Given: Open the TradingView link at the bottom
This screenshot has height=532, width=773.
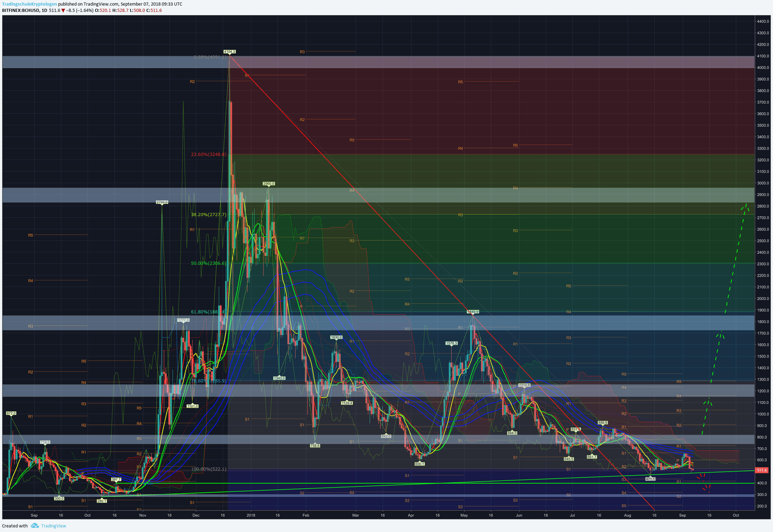Looking at the screenshot, I should point(54,526).
